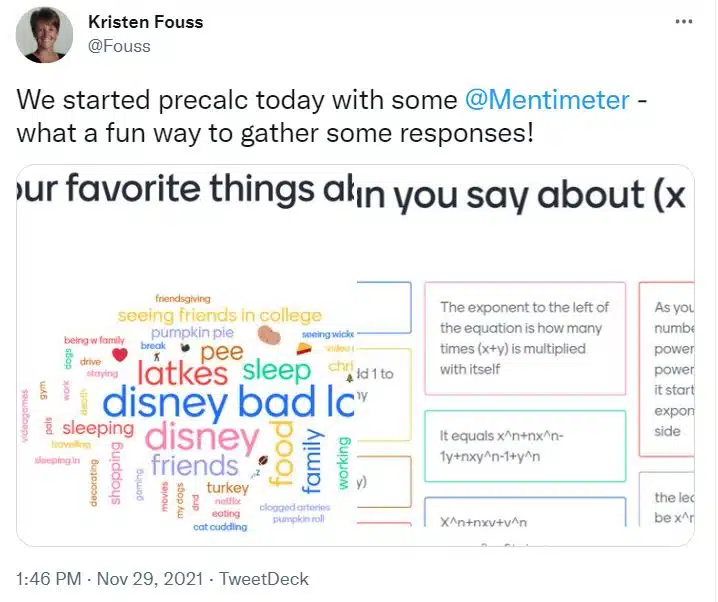This screenshot has height=602, width=718.
Task: Open the word cloud image on the left
Action: point(187,355)
